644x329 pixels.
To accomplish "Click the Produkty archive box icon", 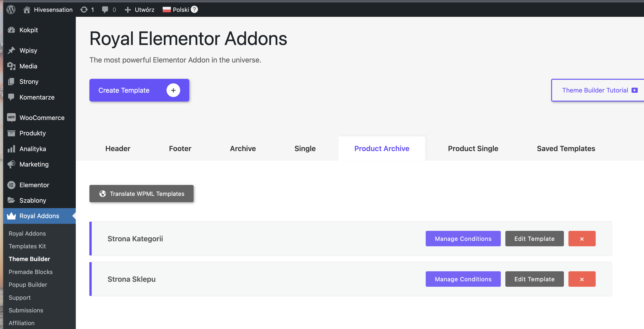I will pos(11,133).
